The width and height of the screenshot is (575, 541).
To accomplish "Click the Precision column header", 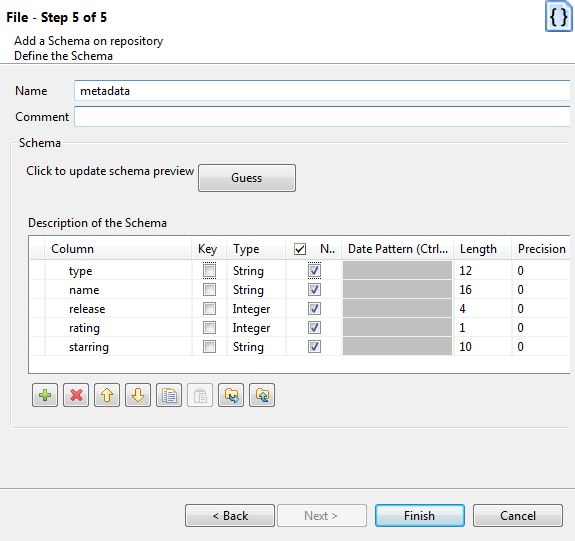I will click(541, 249).
